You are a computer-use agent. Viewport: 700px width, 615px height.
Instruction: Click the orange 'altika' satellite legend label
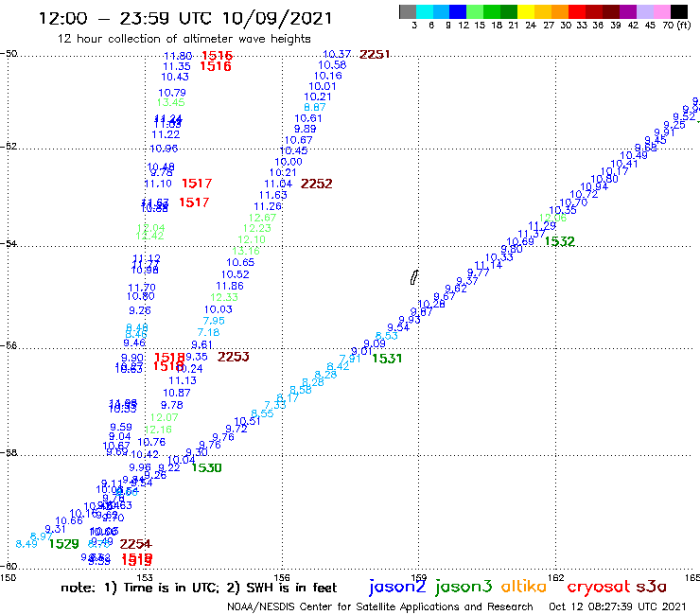click(x=523, y=587)
